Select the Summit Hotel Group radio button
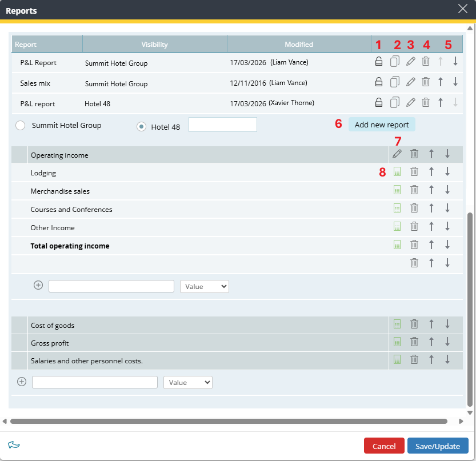 click(21, 125)
